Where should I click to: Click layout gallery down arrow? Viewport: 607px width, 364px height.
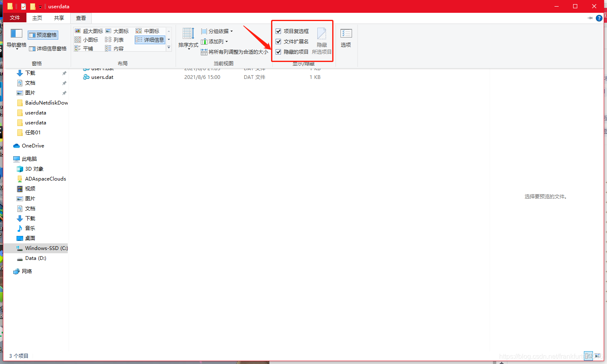(169, 40)
